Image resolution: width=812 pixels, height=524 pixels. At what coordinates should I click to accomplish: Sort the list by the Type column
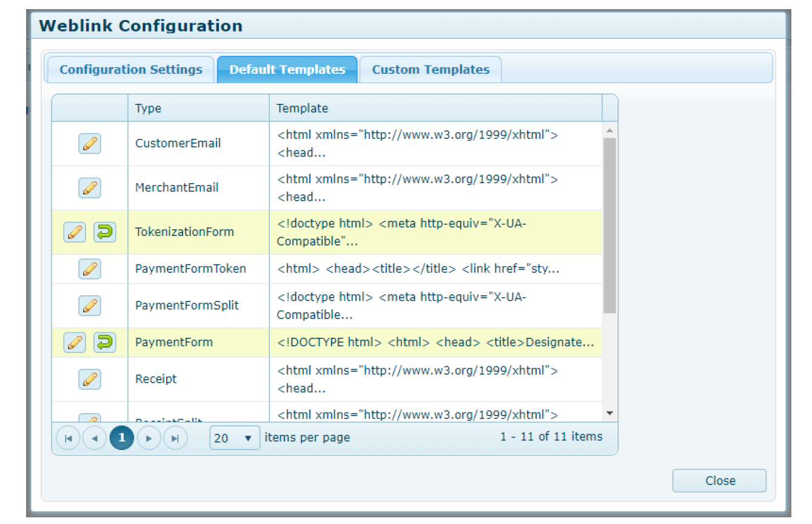point(147,108)
